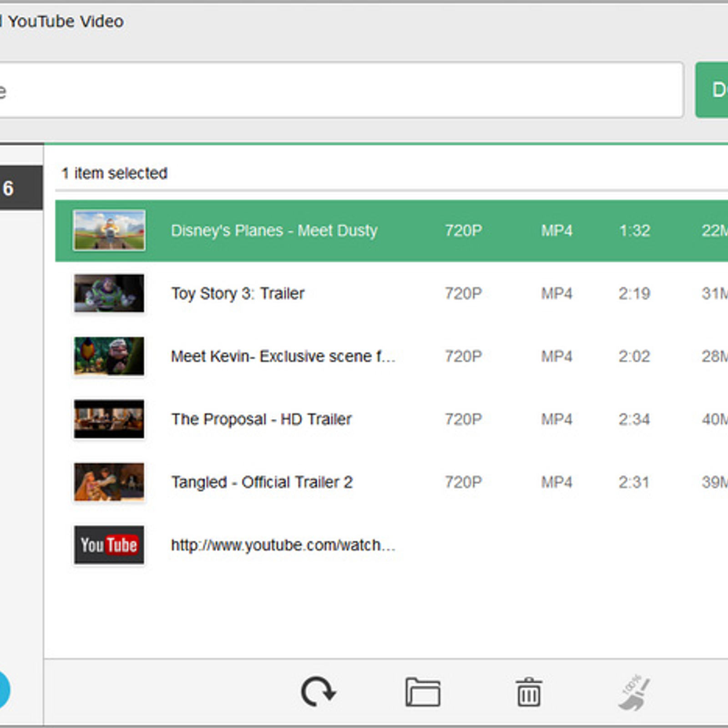Click MP4 in The Proposal row
This screenshot has height=728, width=728.
556,419
